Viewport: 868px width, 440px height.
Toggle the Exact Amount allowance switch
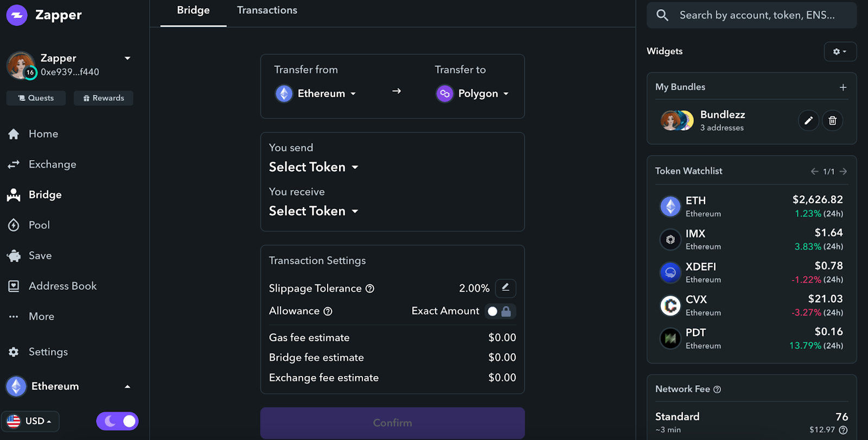click(x=500, y=311)
